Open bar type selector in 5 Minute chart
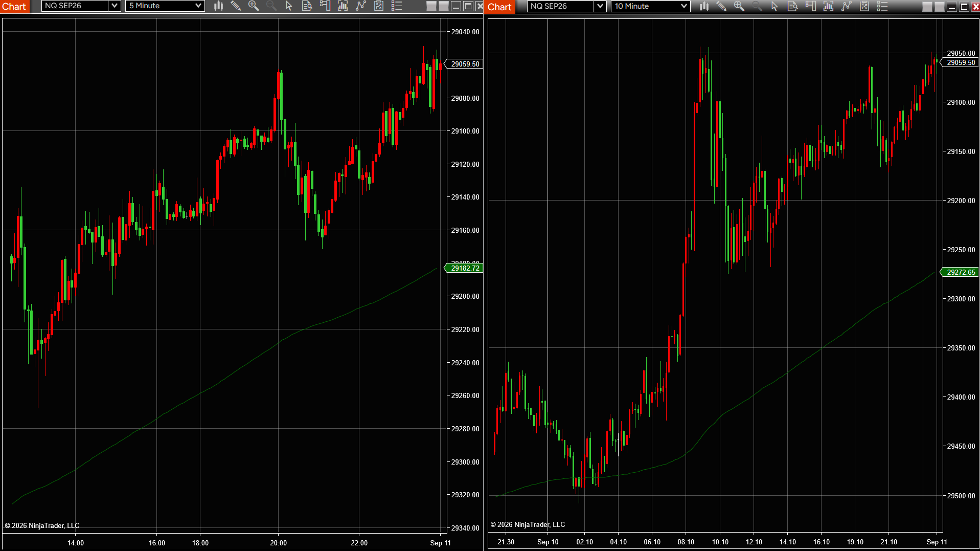Screen dimensions: 980x551 [x=218, y=6]
